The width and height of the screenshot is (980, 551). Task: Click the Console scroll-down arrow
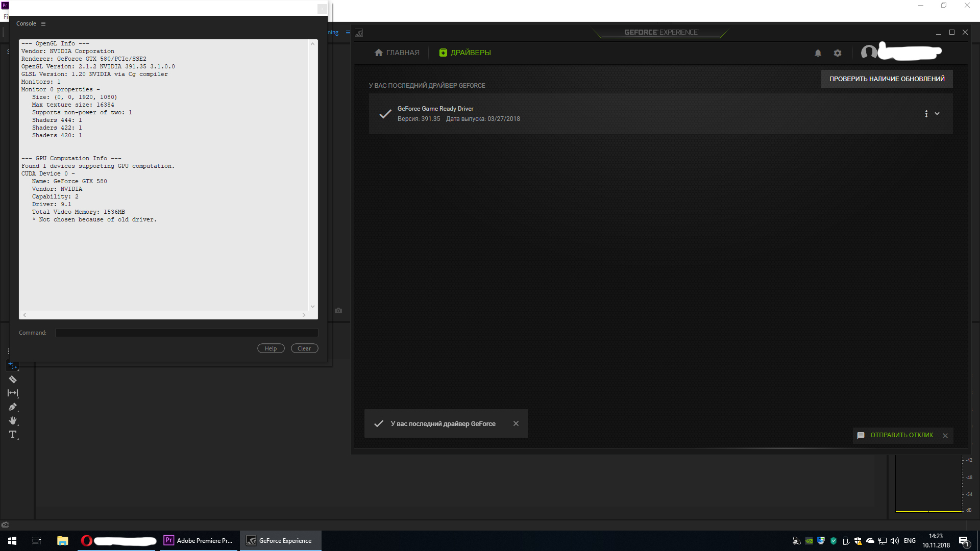coord(312,307)
